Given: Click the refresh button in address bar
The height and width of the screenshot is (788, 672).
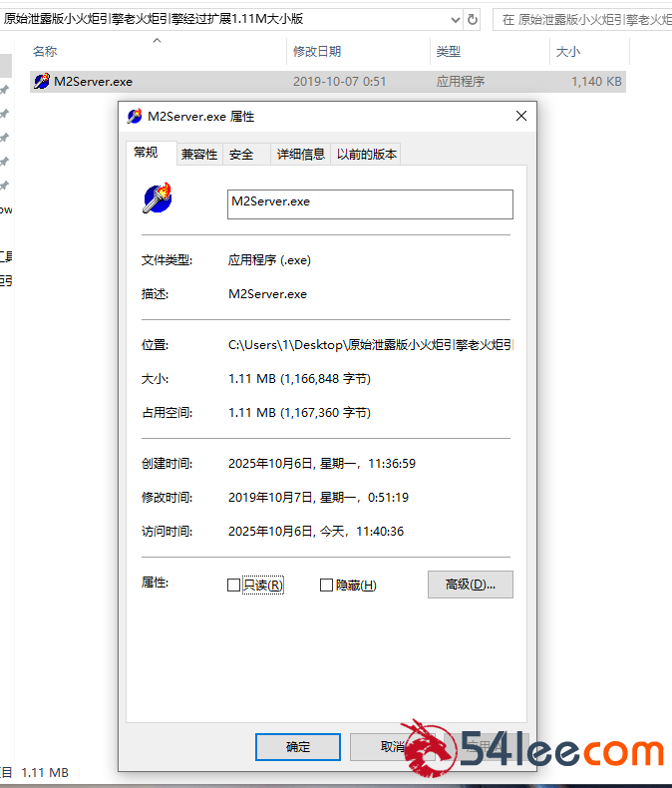Looking at the screenshot, I should click(x=473, y=19).
